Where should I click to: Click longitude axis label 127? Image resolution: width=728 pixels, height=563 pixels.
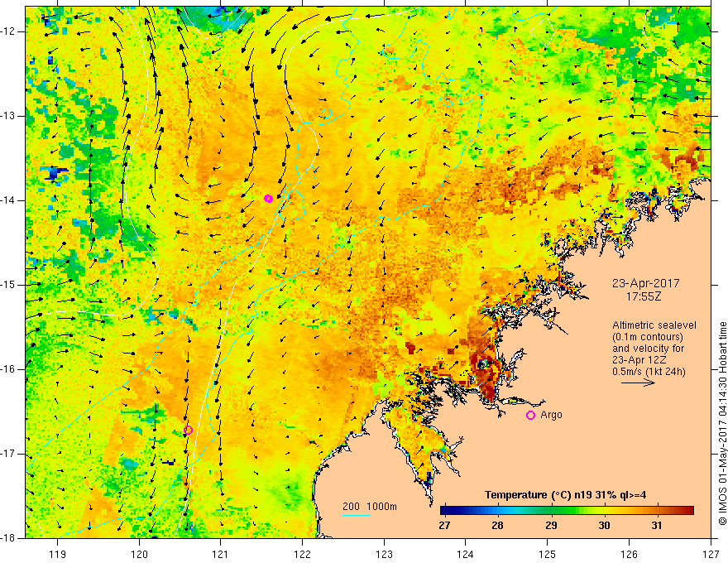(711, 554)
